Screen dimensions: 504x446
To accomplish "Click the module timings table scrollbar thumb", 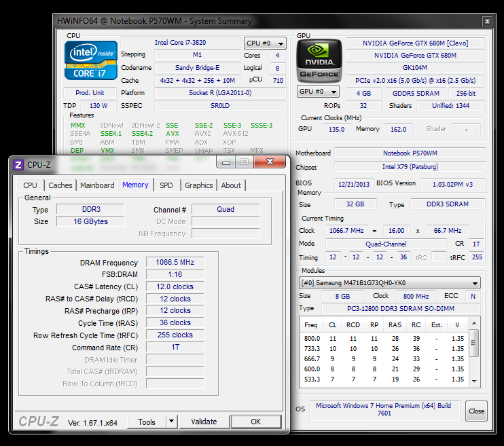I will (473, 343).
